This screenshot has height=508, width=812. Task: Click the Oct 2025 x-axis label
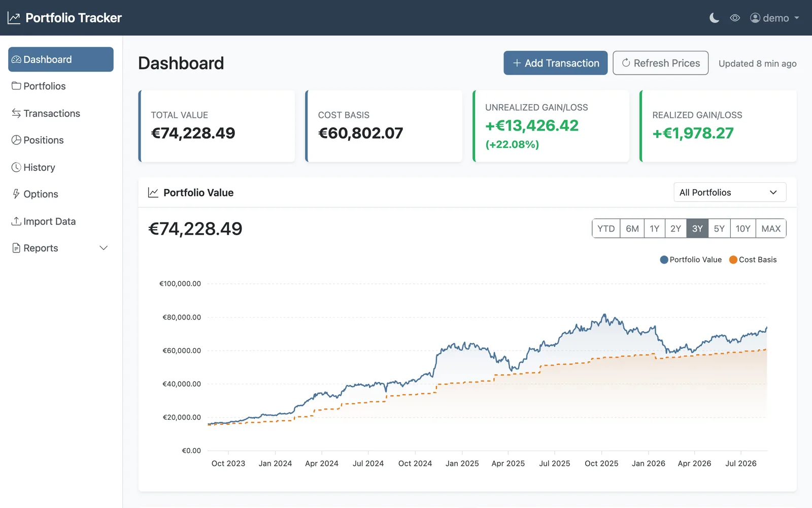pyautogui.click(x=601, y=463)
